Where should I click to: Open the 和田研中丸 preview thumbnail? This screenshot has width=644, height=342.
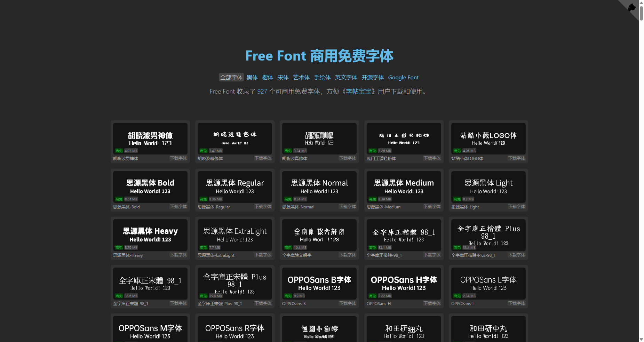(x=488, y=329)
